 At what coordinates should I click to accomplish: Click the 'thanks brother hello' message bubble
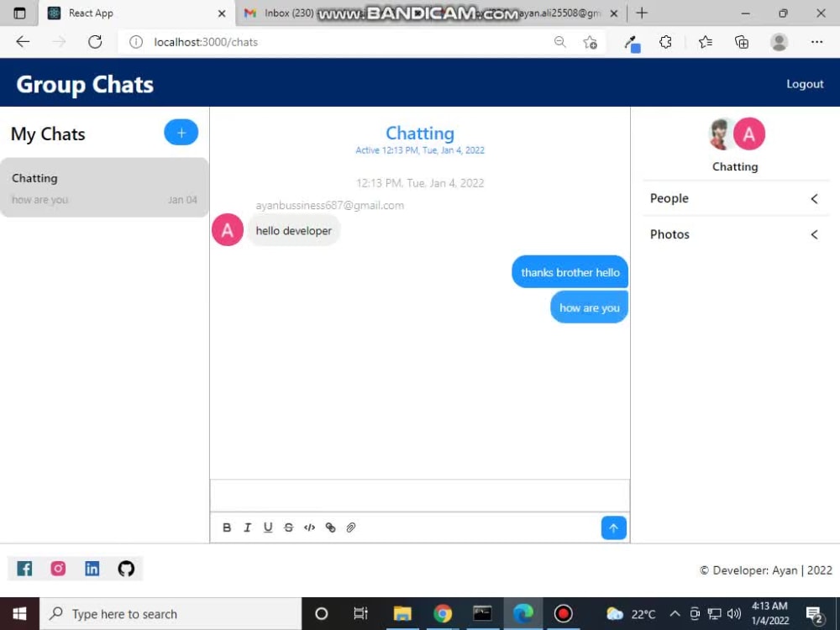click(570, 272)
